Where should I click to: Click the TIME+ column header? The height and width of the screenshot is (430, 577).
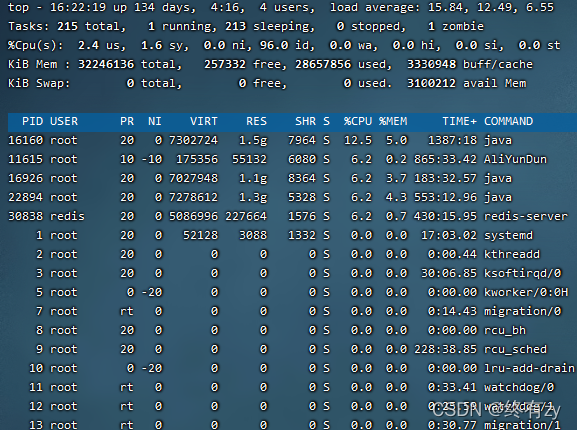(459, 121)
